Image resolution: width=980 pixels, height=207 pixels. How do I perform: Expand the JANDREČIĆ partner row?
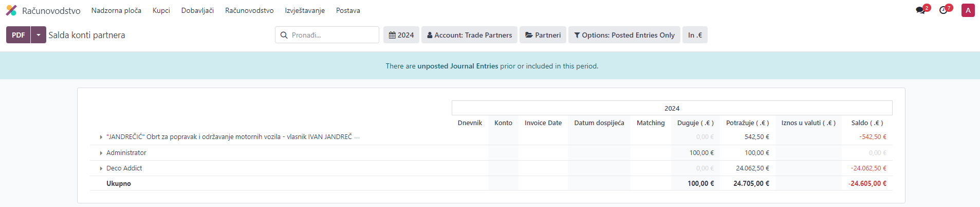[101, 137]
